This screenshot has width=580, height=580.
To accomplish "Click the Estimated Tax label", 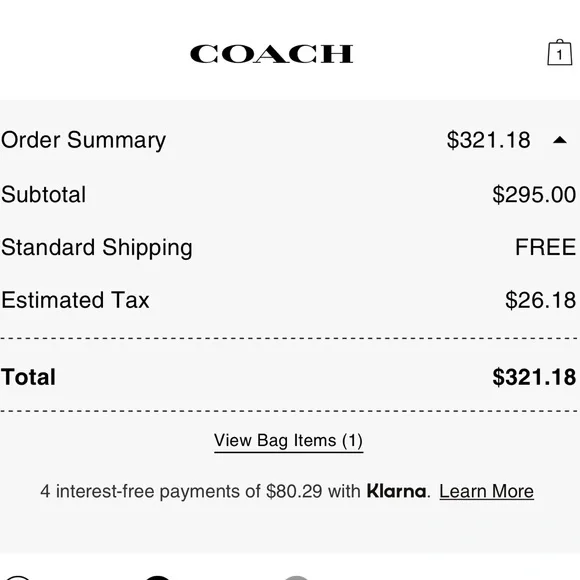I will (75, 300).
